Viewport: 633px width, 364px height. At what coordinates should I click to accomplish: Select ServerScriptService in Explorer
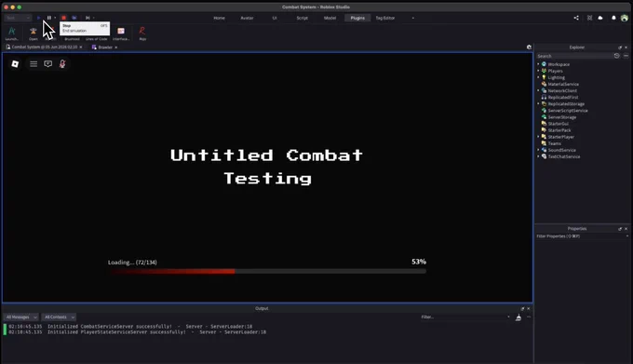pyautogui.click(x=567, y=111)
